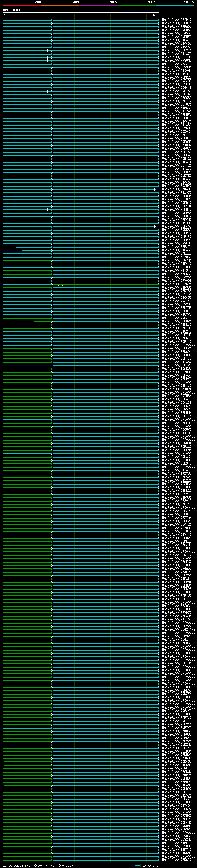
Task: Select hit UniRef100_A4S0H4
Action: point(176,71)
